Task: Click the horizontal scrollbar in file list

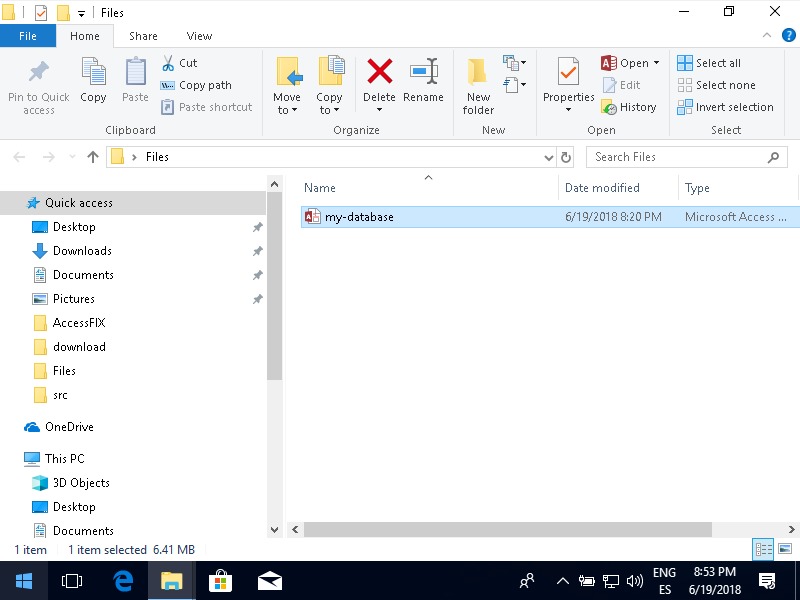Action: (508, 530)
